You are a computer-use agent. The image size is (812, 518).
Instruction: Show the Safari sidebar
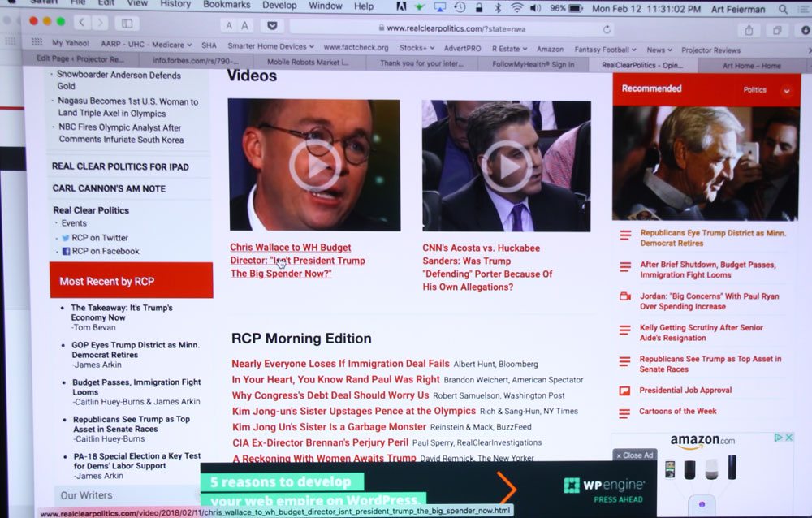click(x=127, y=24)
